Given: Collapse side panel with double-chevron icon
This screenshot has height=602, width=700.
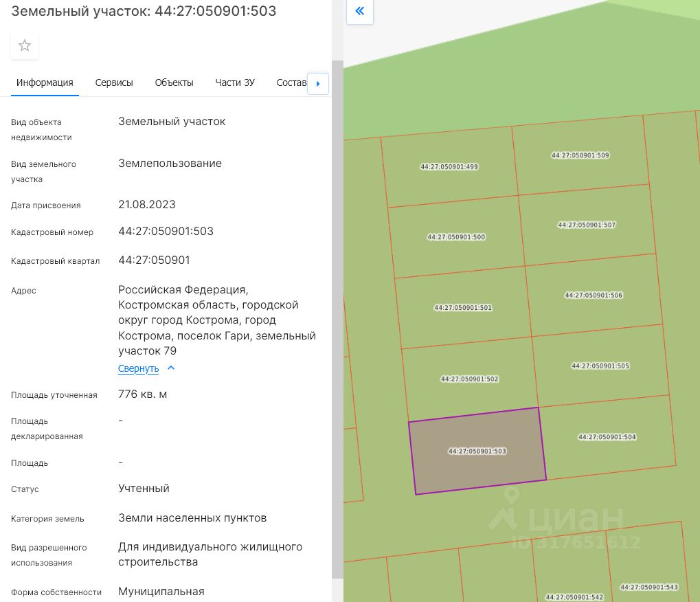Looking at the screenshot, I should [360, 11].
